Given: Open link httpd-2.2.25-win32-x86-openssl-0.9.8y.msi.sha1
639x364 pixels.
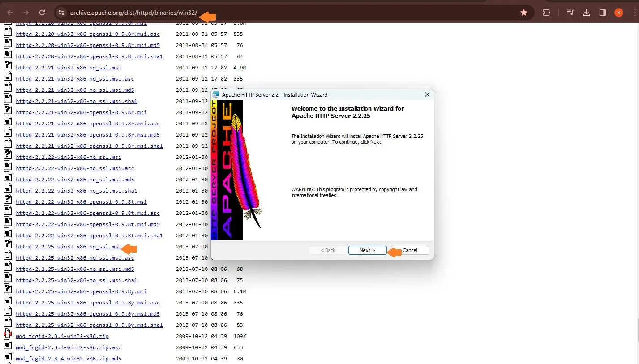Looking at the screenshot, I should (x=89, y=325).
